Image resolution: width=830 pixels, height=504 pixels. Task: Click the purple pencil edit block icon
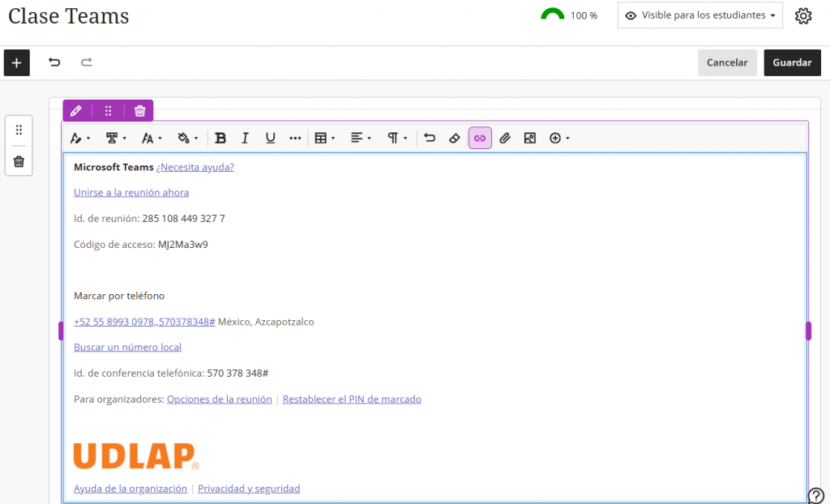75,111
